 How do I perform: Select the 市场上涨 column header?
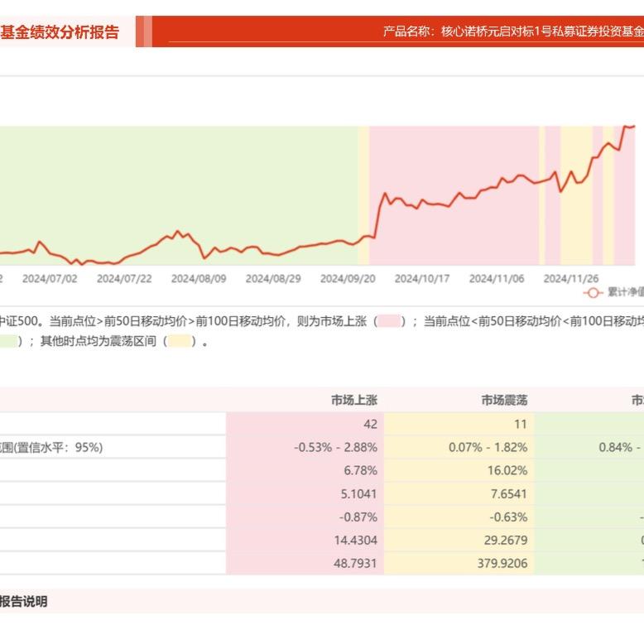[x=353, y=400]
